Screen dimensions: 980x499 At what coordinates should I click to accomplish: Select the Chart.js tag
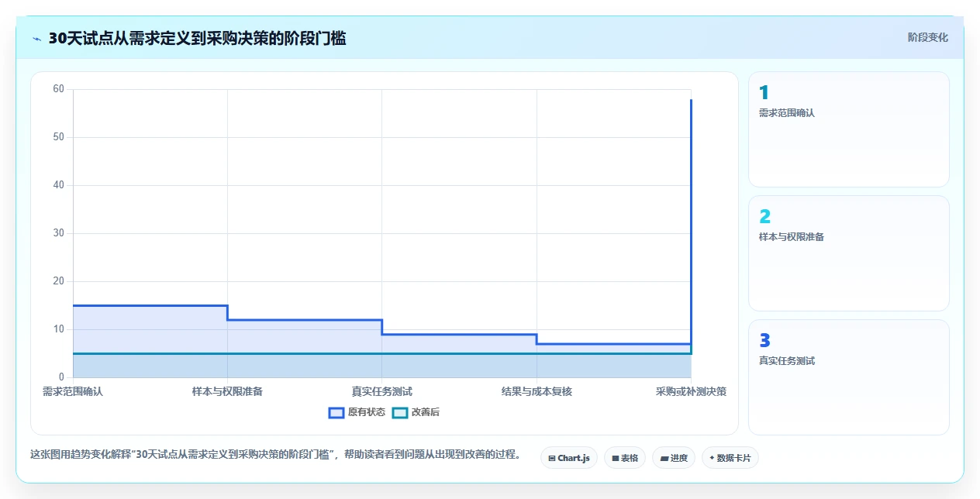569,458
